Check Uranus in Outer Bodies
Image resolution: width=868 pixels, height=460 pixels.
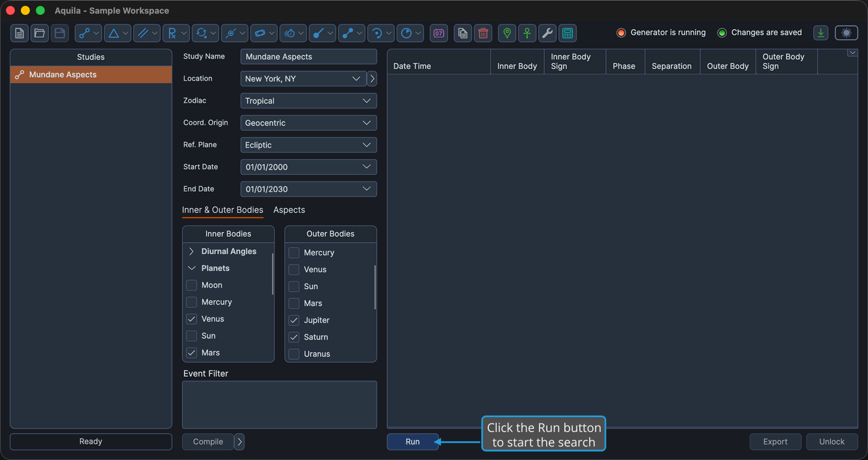pos(294,354)
